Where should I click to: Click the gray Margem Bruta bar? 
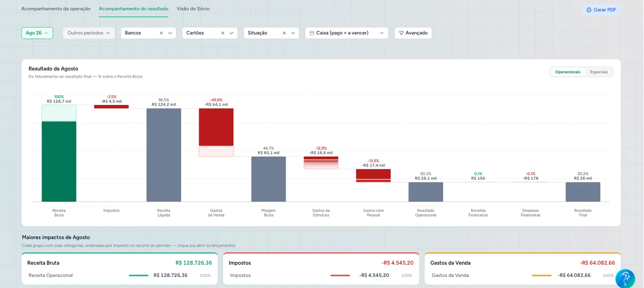point(269,179)
